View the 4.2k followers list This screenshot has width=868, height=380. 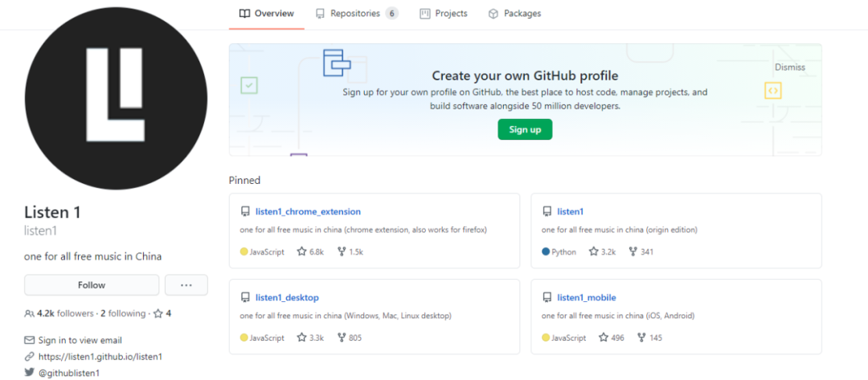coord(54,313)
